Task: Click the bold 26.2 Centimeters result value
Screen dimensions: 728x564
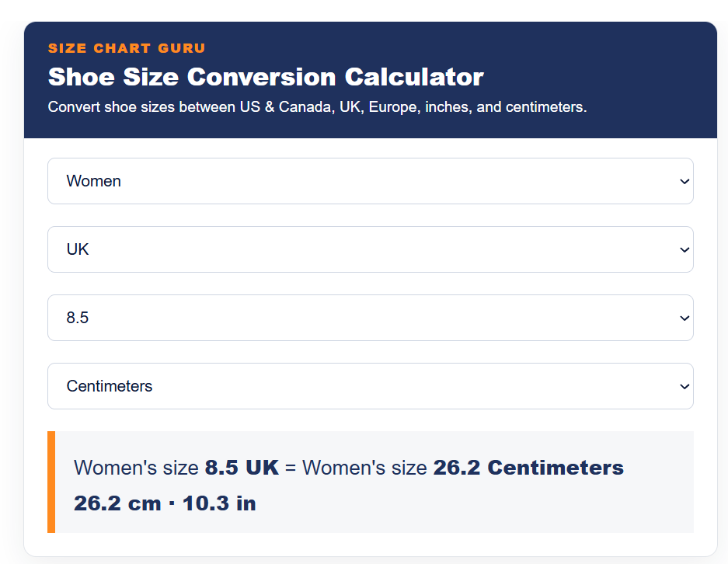Action: 528,468
